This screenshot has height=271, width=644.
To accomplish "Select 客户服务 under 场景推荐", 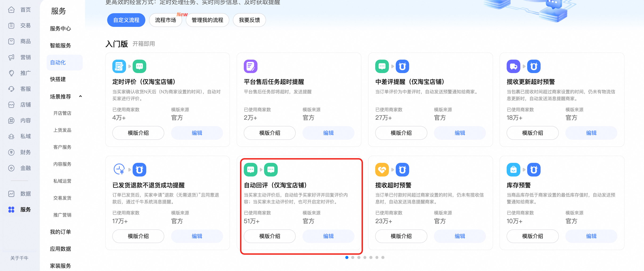I will click(62, 147).
